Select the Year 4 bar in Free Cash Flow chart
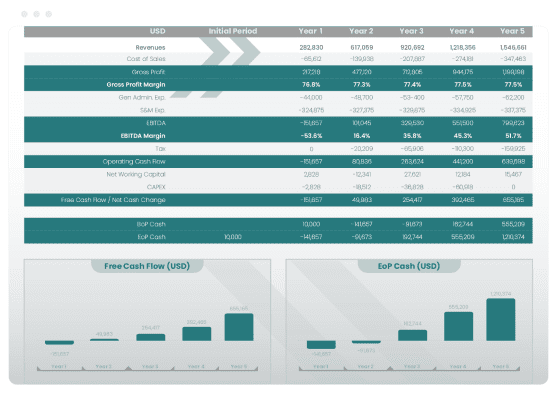The height and width of the screenshot is (394, 557). [196, 334]
